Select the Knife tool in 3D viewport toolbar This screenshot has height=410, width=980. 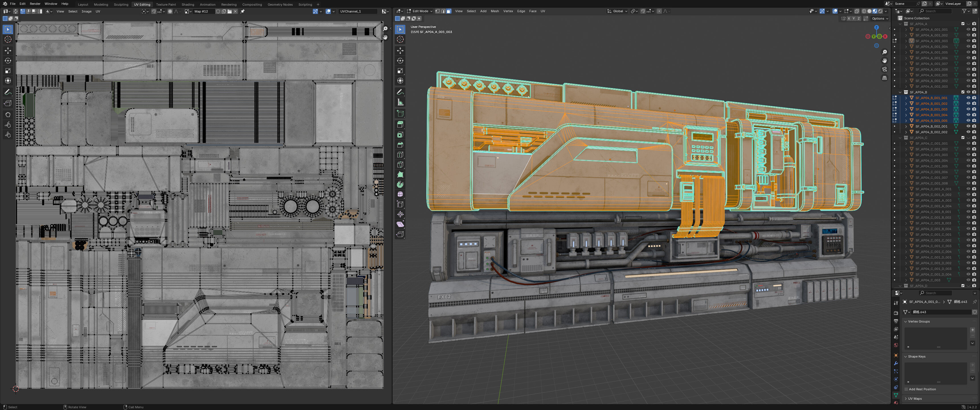[x=400, y=165]
